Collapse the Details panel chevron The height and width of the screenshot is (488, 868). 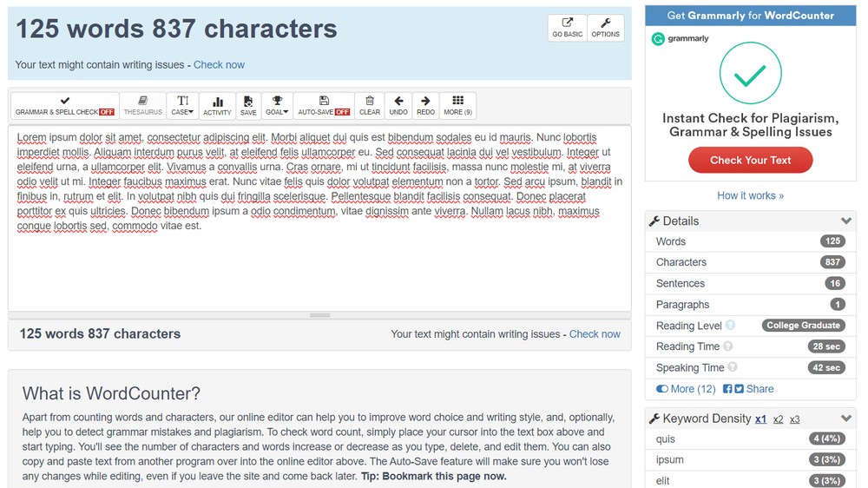(845, 221)
